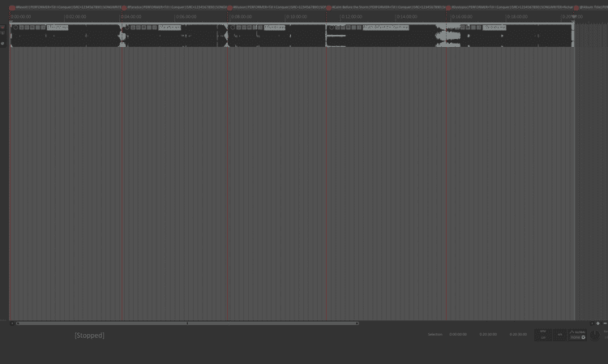Screen dimensions: 608x364
Task: Click the left scroll arrow of the horizontal scrollbar
Action: click(x=12, y=323)
